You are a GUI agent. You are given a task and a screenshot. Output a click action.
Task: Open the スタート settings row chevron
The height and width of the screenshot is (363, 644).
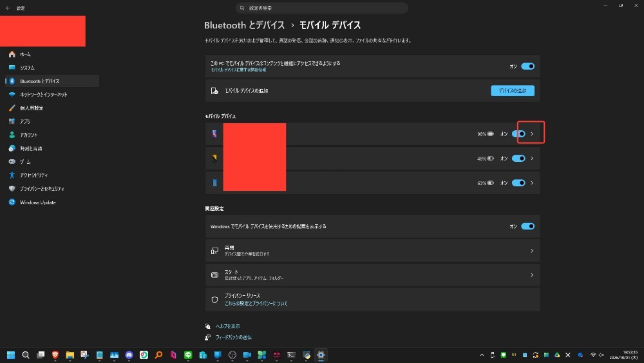[532, 275]
